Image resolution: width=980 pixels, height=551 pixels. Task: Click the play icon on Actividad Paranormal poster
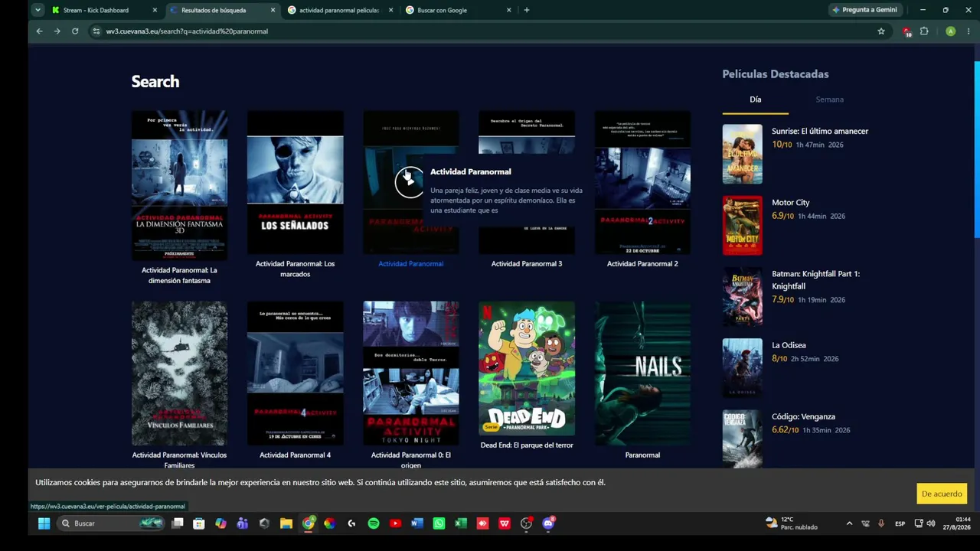pos(410,181)
